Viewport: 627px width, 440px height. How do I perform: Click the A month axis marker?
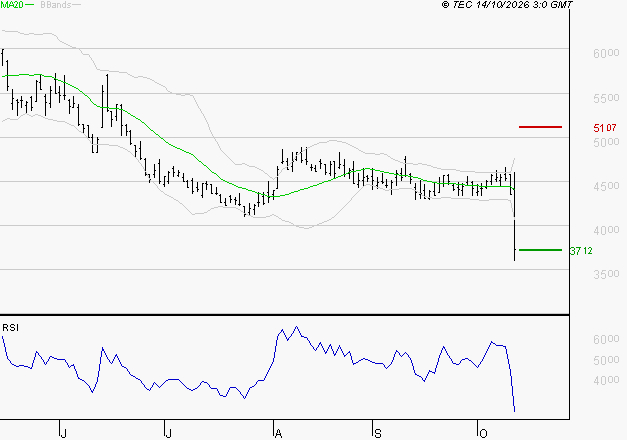(278, 433)
